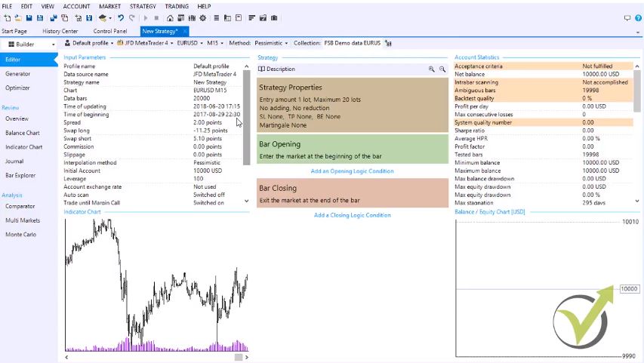The image size is (644, 363).
Task: Click the home icon in toolbar
Action: coord(169,17)
